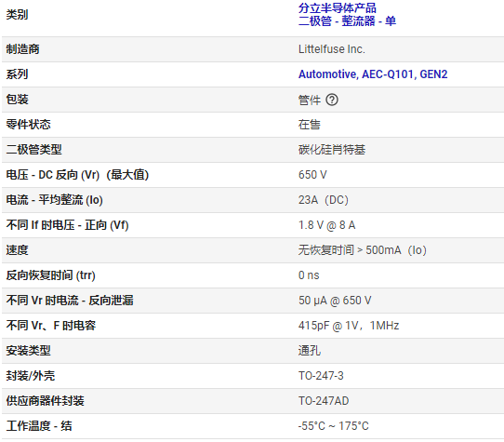504x442 pixels.
Task: Click the 制造商 row label
Action: click(x=23, y=49)
